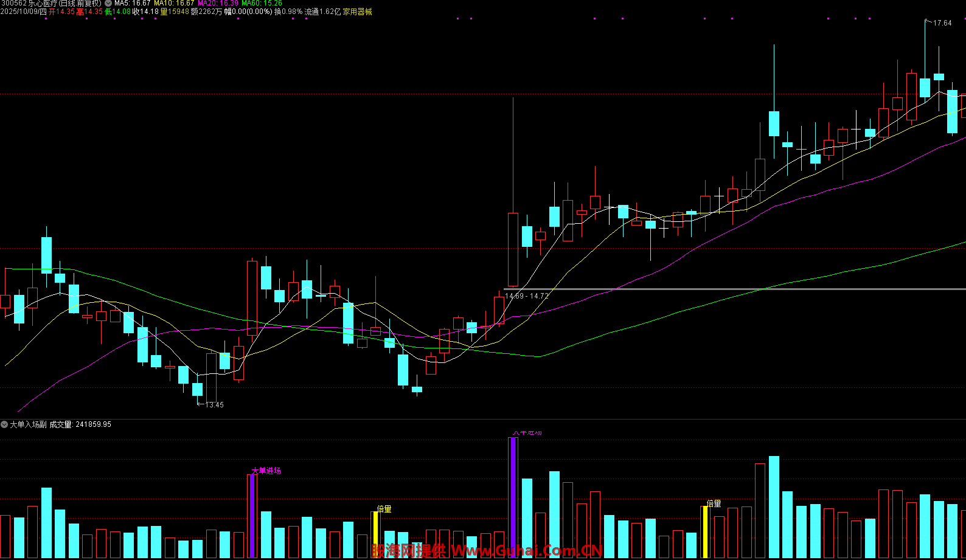Select the first yellow 倍量 volume bar
The width and height of the screenshot is (966, 560).
[375, 534]
